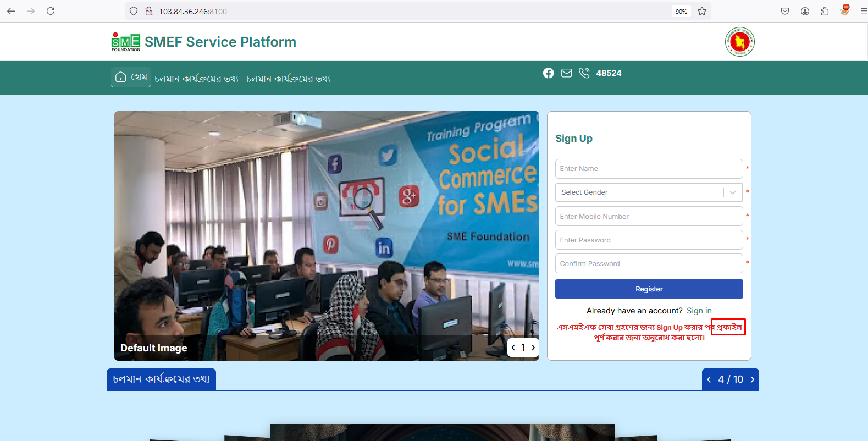Screen dimensions: 868x441
Task: Click the training program carousel image
Action: click(327, 236)
